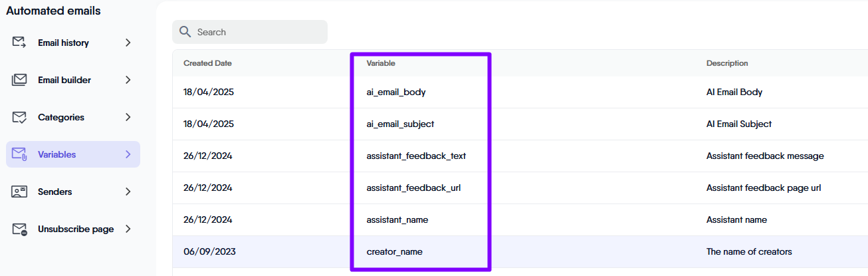The width and height of the screenshot is (868, 276).
Task: Click the Senders contact card icon
Action: coord(19,192)
